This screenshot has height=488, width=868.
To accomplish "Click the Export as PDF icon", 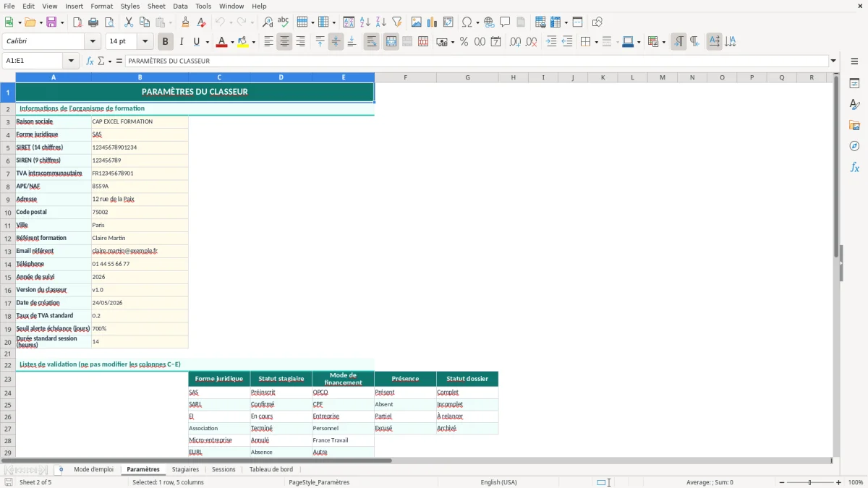I will point(78,22).
